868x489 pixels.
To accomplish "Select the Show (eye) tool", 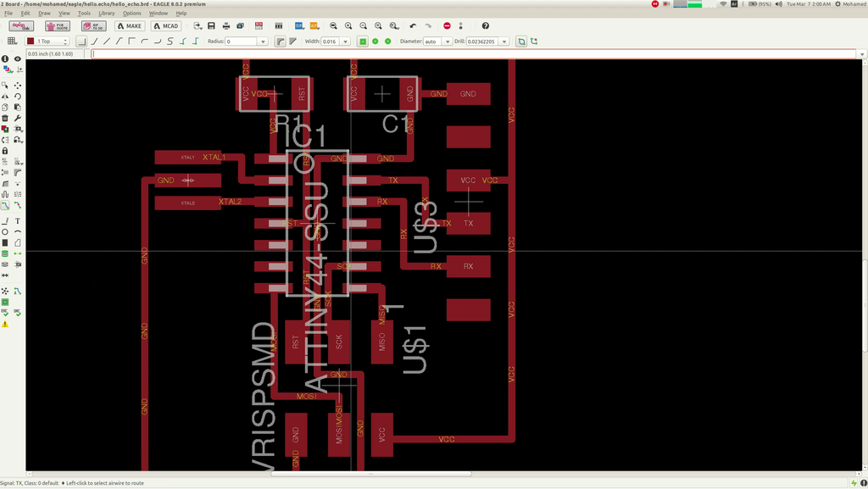I will [x=18, y=58].
